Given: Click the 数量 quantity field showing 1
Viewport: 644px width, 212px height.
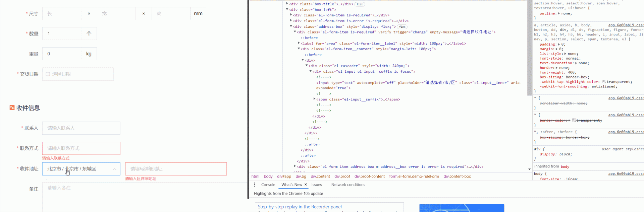Looking at the screenshot, I should click(x=62, y=33).
